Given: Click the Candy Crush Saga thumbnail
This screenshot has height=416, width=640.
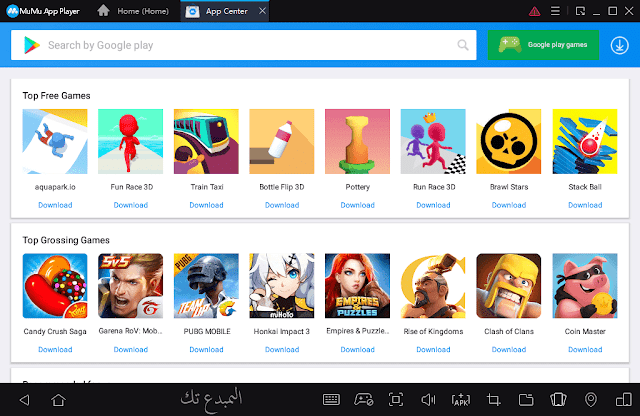Looking at the screenshot, I should [55, 285].
